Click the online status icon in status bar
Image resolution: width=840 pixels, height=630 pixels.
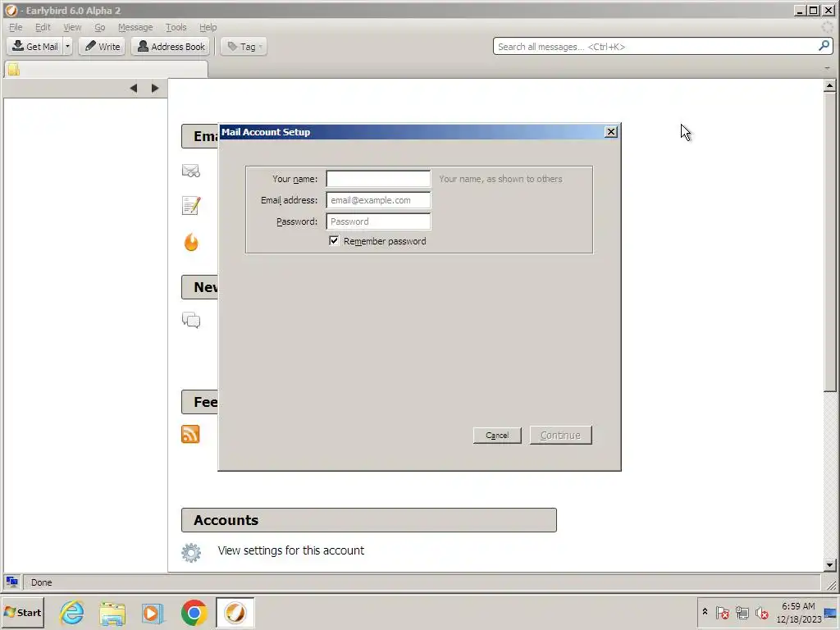pos(11,582)
